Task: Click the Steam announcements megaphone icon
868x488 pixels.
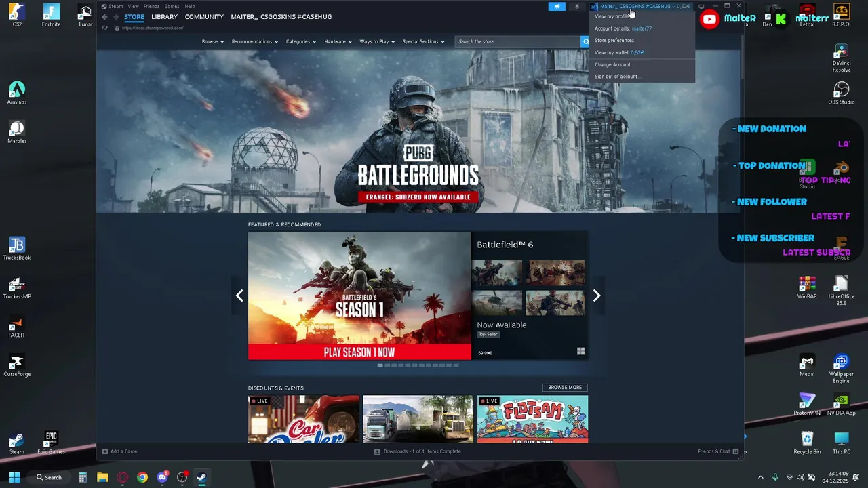Action: [557, 7]
